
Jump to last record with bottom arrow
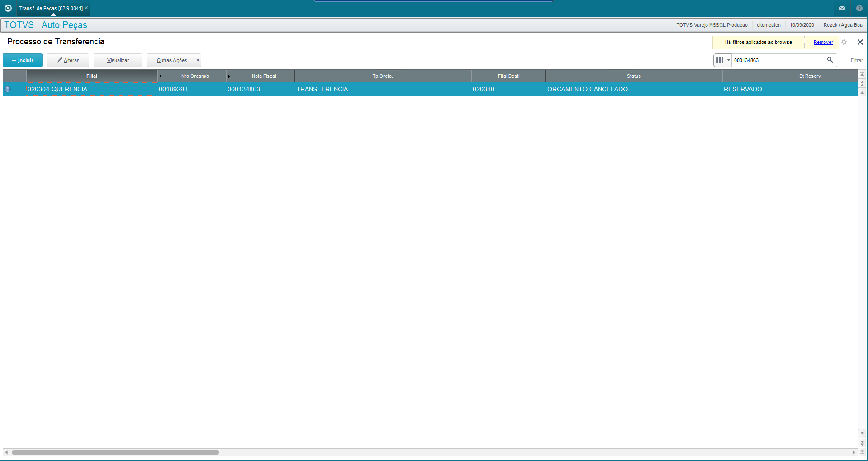862,451
